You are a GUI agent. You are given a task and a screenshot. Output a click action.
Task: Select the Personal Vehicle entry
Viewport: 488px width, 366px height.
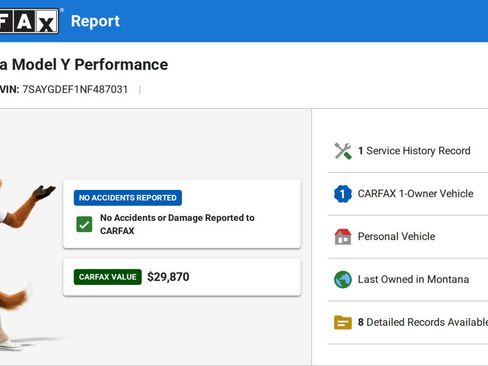[x=396, y=236]
